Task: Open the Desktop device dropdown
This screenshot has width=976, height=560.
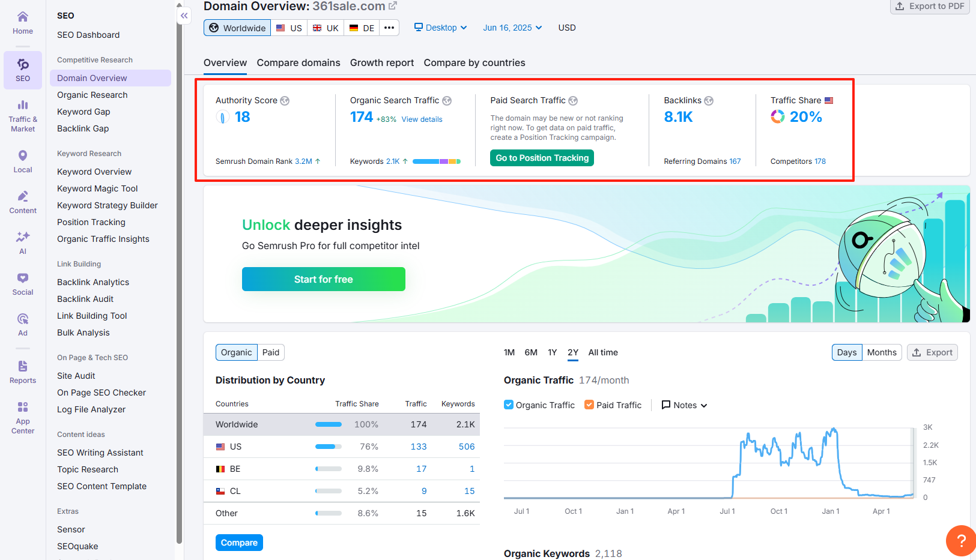Action: coord(440,27)
